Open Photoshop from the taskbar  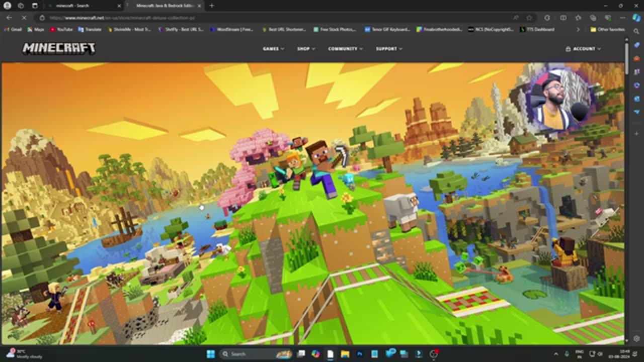click(x=360, y=354)
